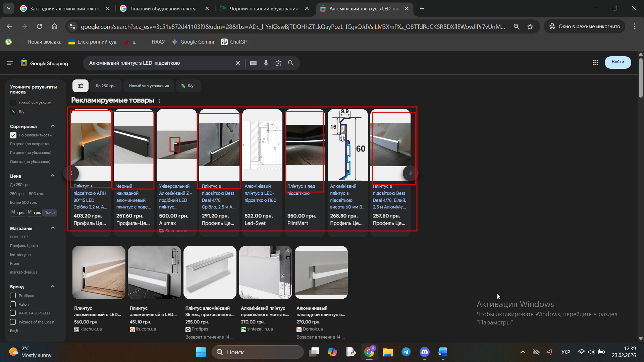Bookmark this page with the star icon

pos(530,26)
